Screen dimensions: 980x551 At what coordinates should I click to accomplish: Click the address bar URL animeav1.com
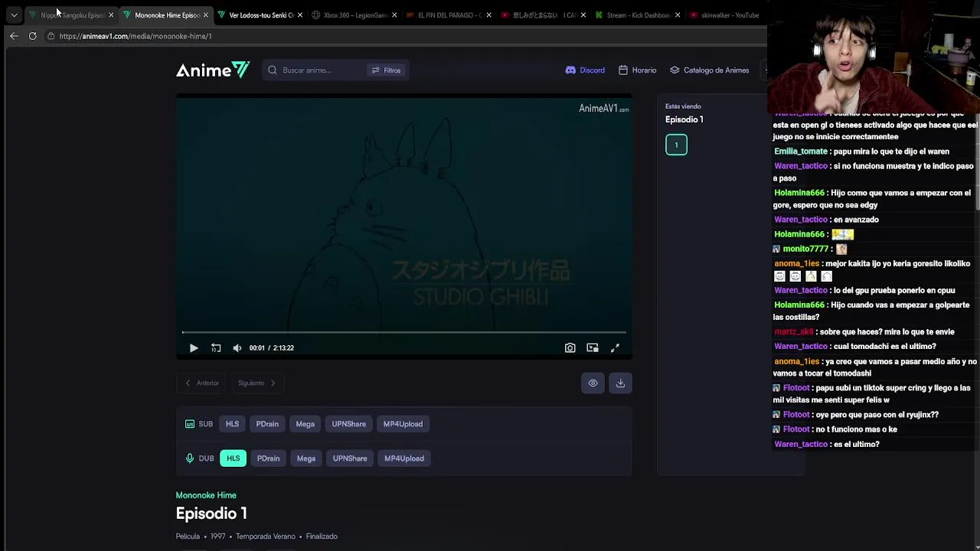click(x=135, y=36)
